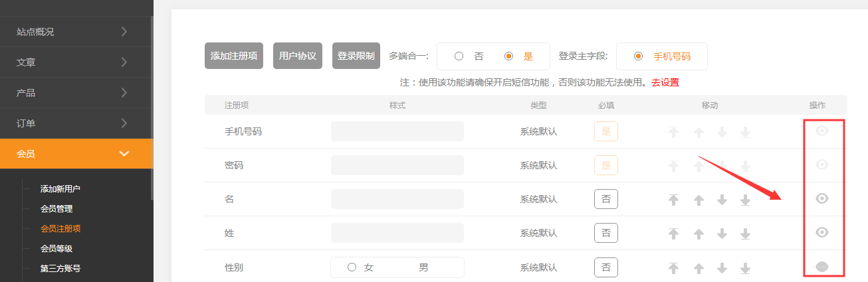The image size is (868, 282).
Task: Click move-down arrow in 姓 row
Action: [x=722, y=234]
